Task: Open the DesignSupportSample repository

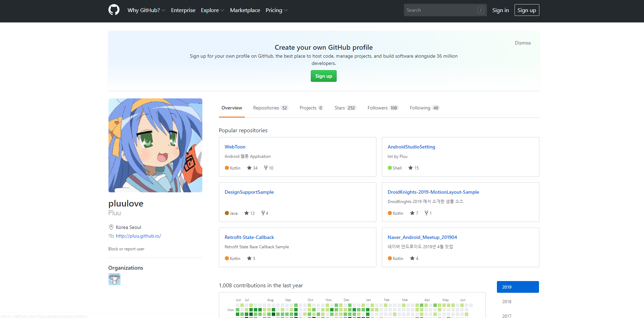Action: [249, 192]
